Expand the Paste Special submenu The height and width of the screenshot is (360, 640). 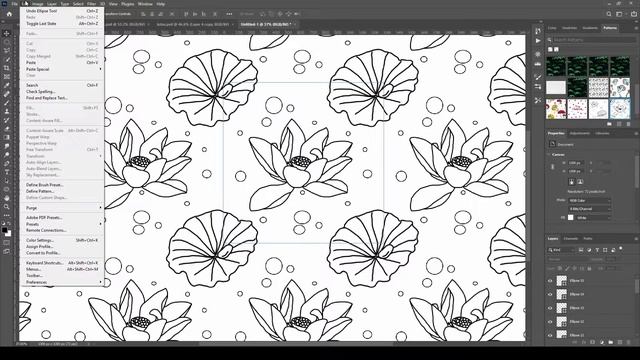[x=62, y=69]
